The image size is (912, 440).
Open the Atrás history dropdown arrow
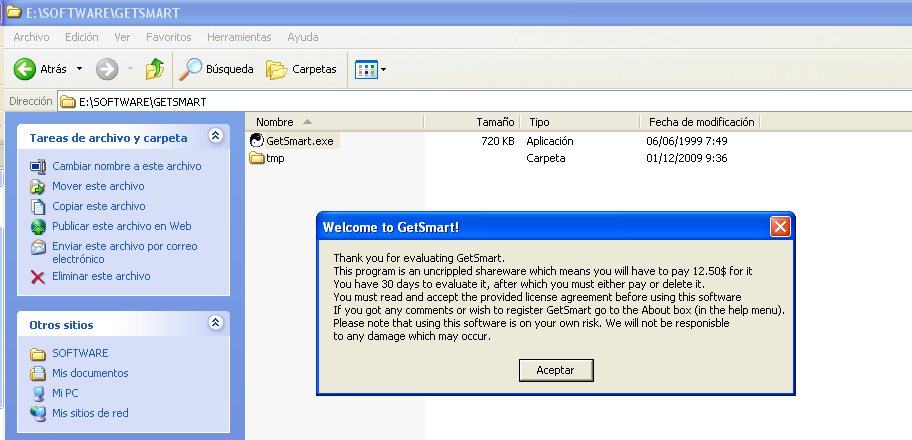pos(80,69)
